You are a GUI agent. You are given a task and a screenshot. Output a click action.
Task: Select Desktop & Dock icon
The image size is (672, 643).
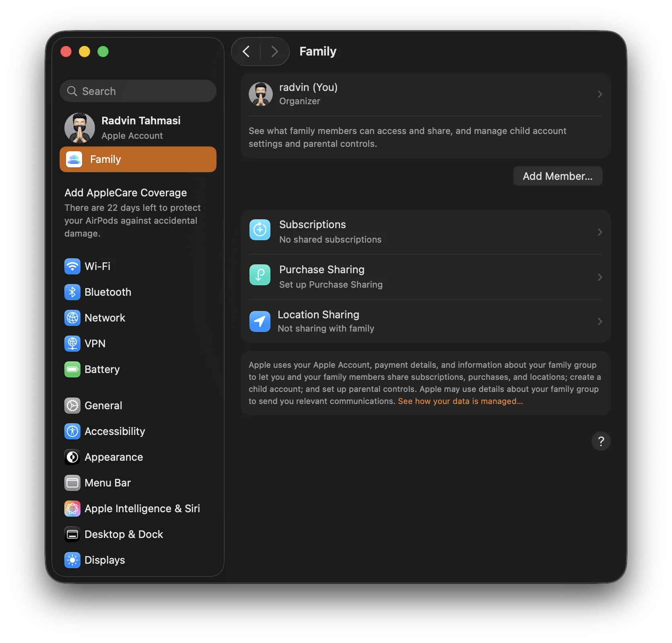point(72,534)
